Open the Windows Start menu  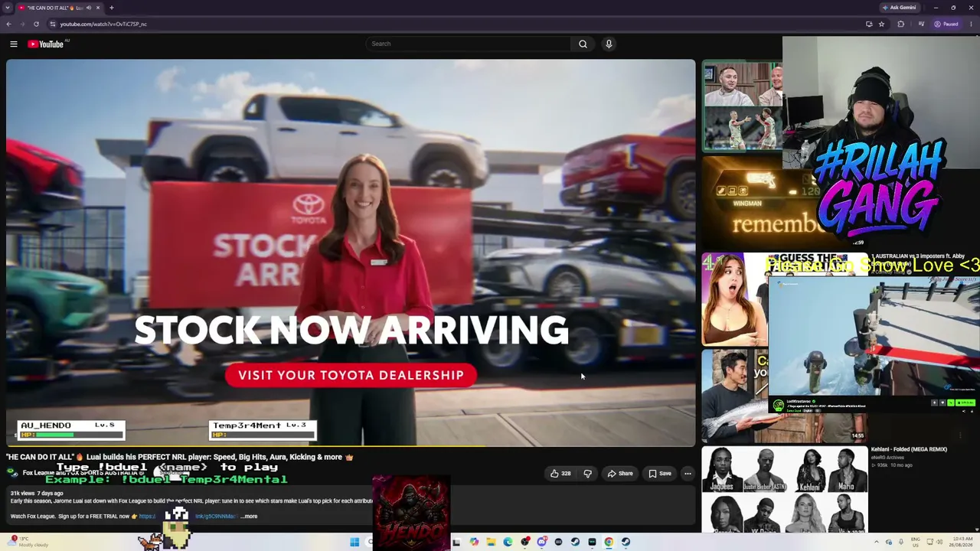tap(354, 542)
